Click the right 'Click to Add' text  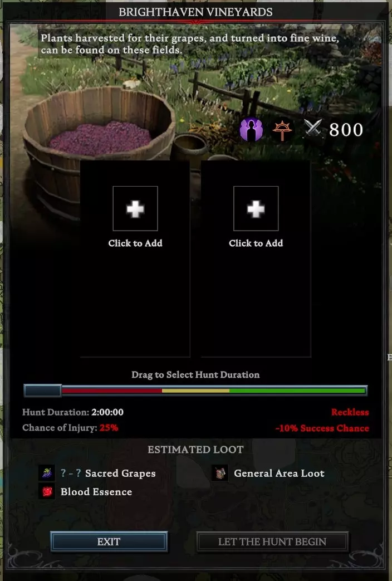point(256,243)
